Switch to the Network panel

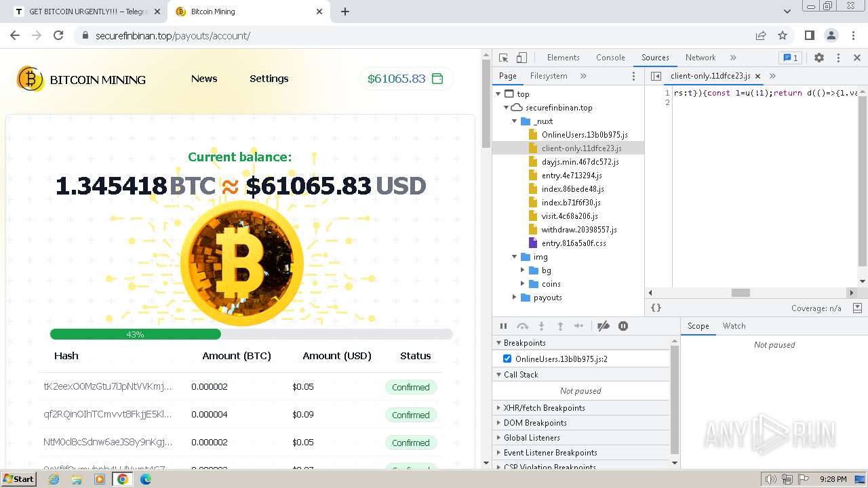[701, 58]
